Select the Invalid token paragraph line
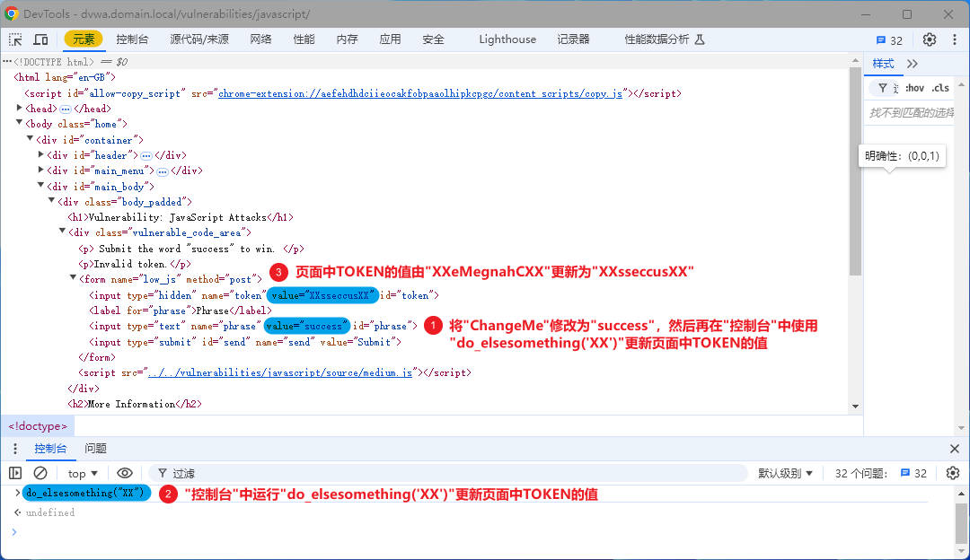The image size is (970, 560). pos(135,264)
